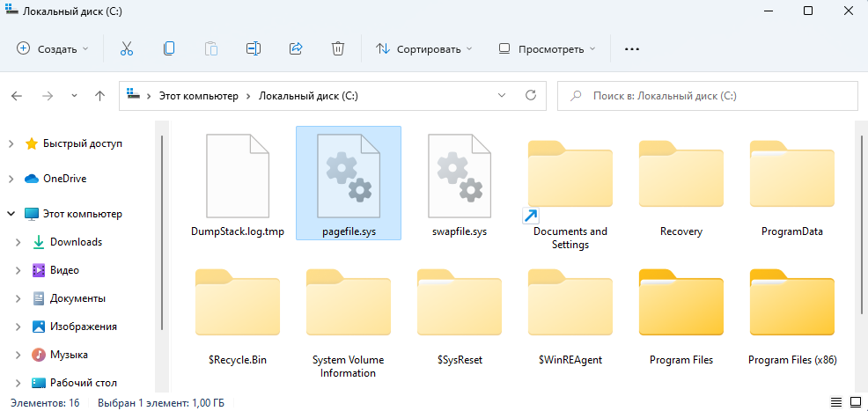This screenshot has height=411, width=868.
Task: Open the Создать dropdown menu
Action: [x=53, y=49]
